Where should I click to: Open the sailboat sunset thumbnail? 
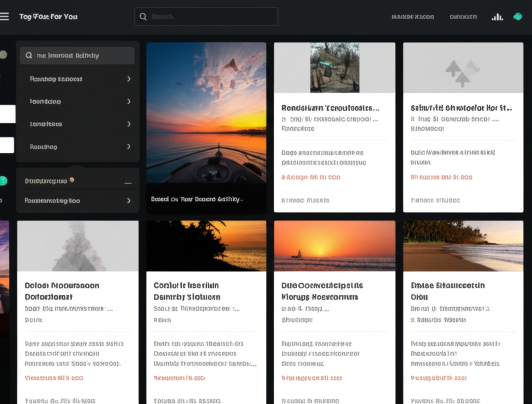[335, 245]
